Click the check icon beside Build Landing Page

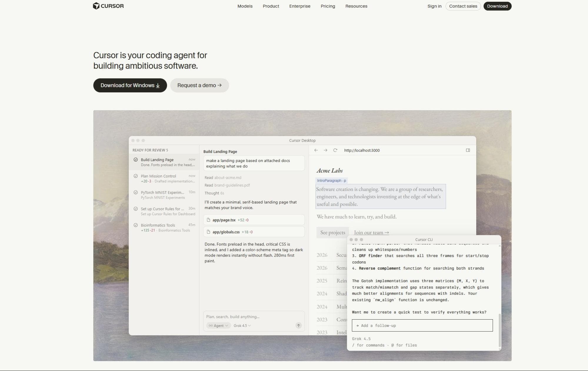(x=136, y=160)
